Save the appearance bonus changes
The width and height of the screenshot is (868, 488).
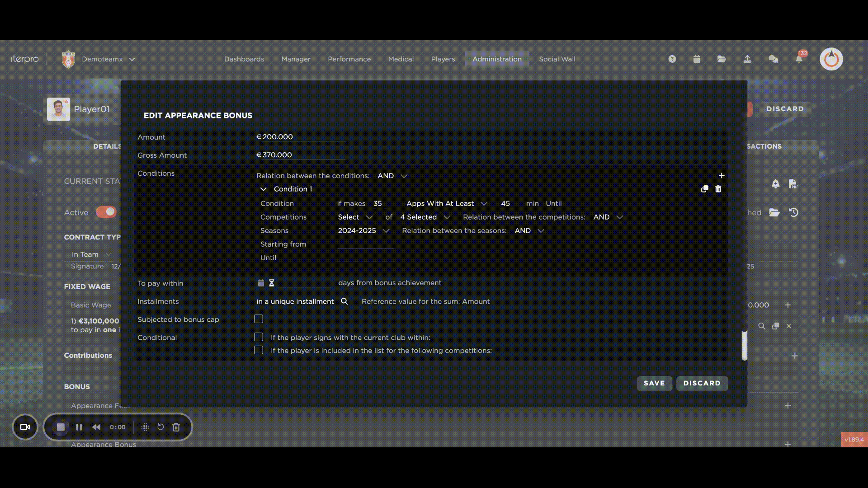(654, 383)
